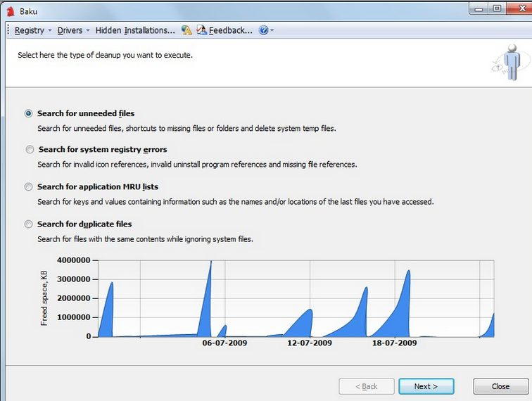Close the Baku window with the X

520,8
